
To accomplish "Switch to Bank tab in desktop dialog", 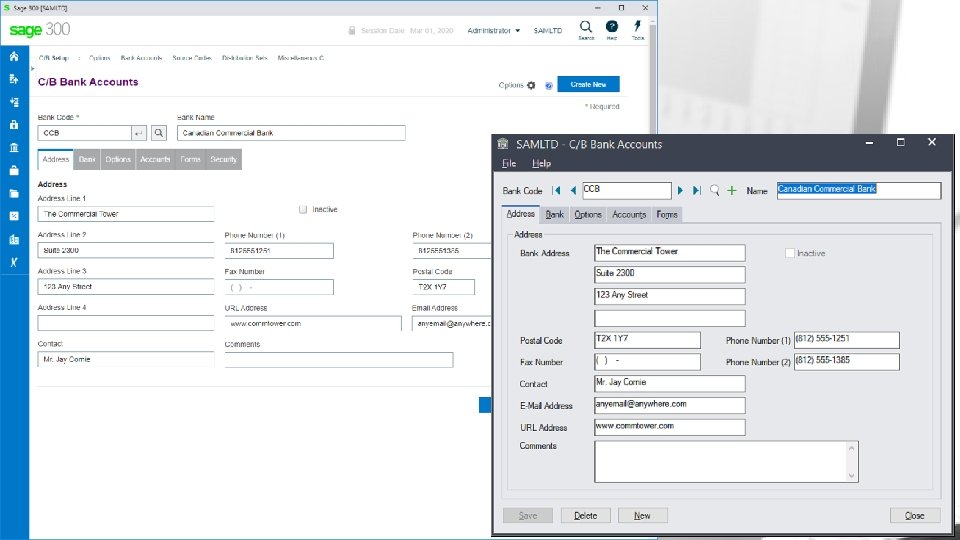I will tap(555, 215).
